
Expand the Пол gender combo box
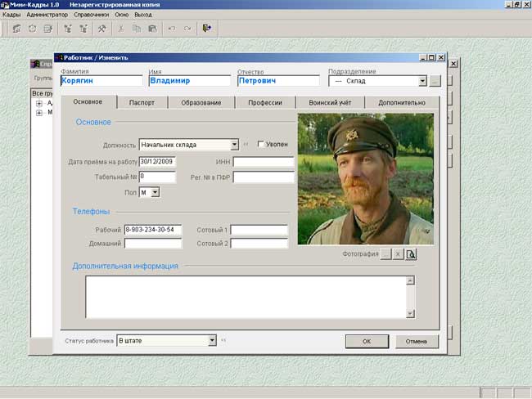(x=155, y=192)
